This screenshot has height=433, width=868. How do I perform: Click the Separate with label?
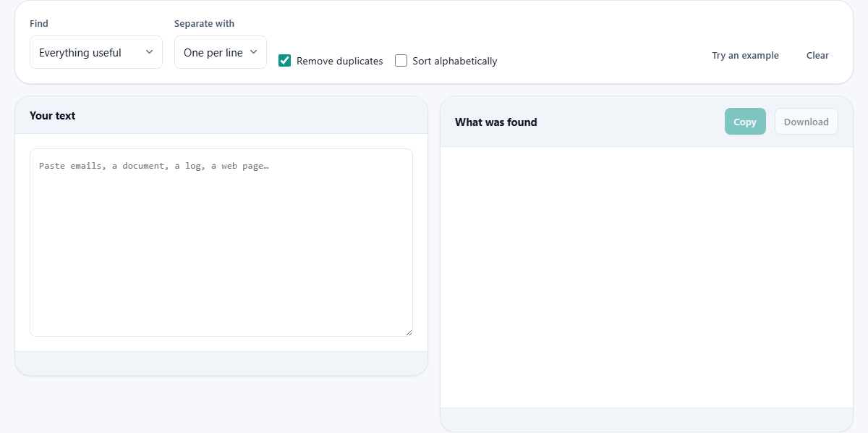205,24
